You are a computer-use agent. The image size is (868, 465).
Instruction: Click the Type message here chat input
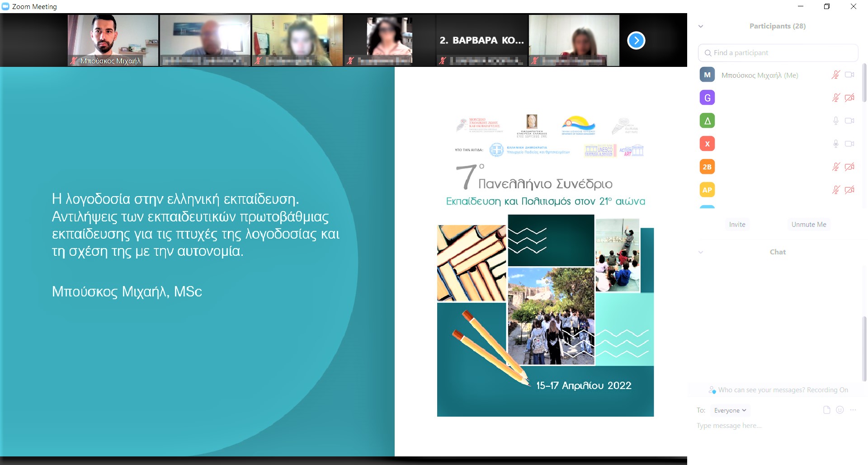pos(769,426)
